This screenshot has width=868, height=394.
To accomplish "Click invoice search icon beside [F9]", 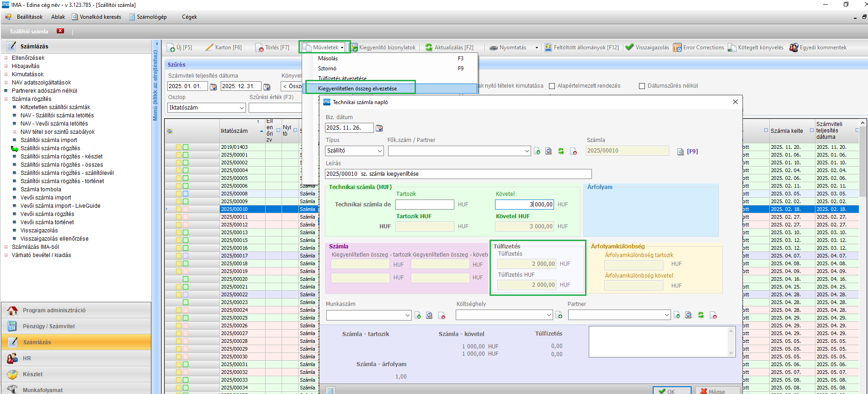I will (x=680, y=152).
